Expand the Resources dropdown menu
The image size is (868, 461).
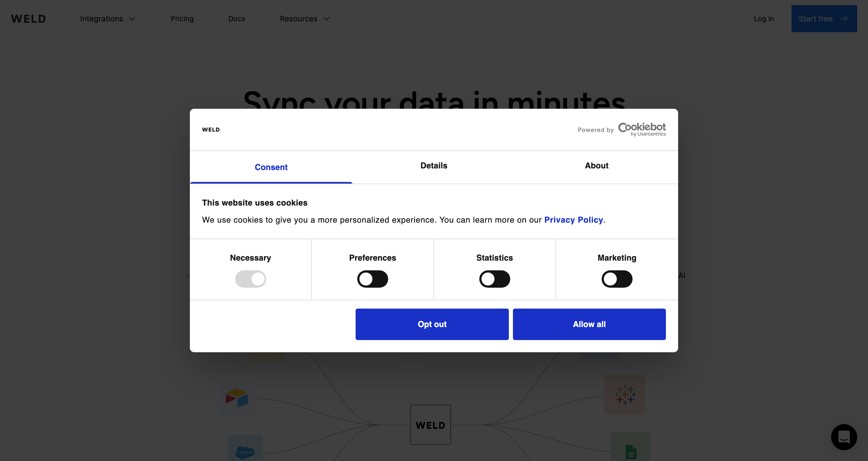click(x=305, y=19)
